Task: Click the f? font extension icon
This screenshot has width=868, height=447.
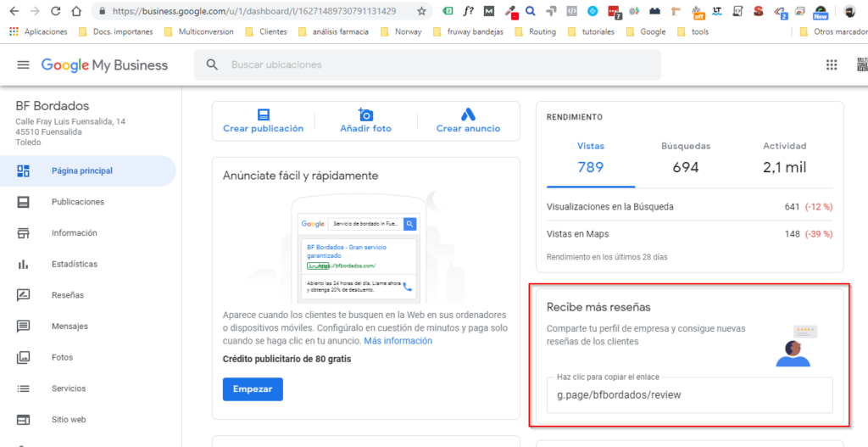Action: pyautogui.click(x=468, y=11)
